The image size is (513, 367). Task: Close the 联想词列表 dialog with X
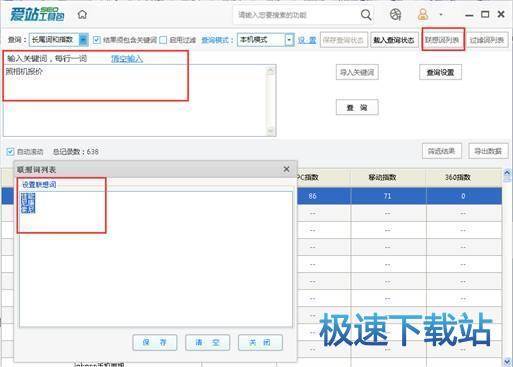point(286,169)
